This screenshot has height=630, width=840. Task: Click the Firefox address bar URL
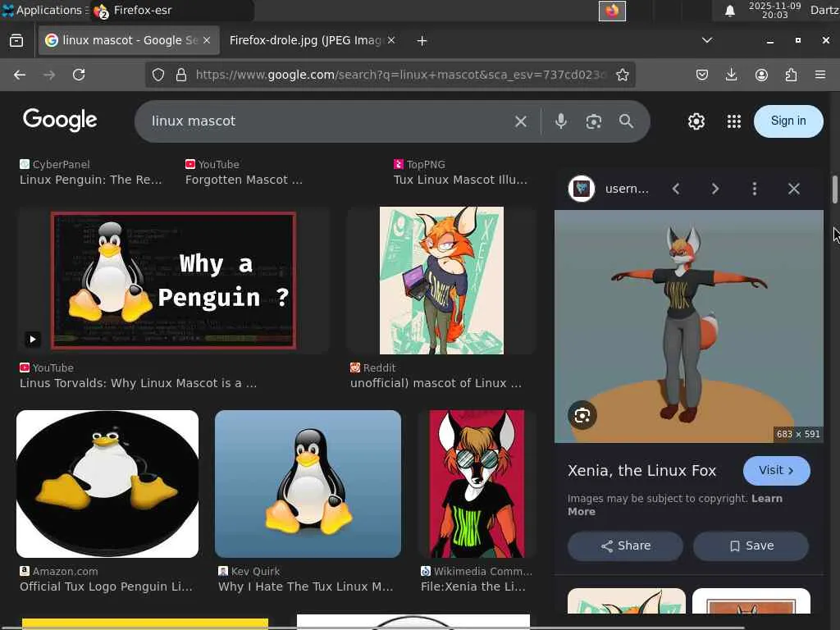[x=400, y=75]
